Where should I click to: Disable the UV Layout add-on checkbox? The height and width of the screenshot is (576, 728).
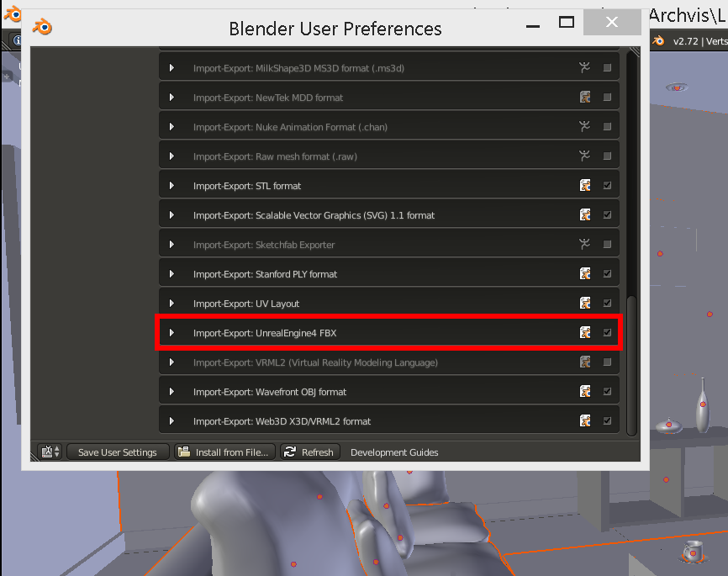click(607, 303)
